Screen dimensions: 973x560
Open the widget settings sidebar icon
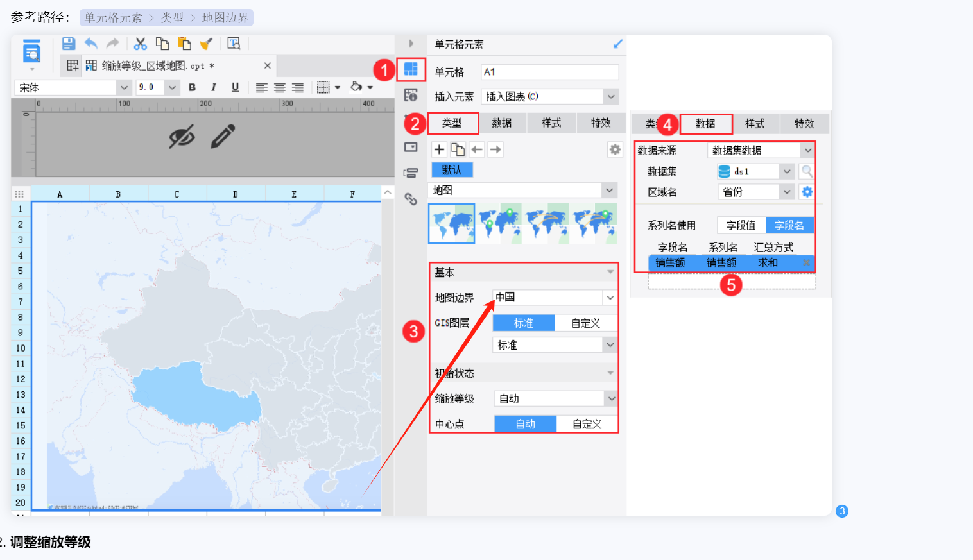tap(411, 147)
